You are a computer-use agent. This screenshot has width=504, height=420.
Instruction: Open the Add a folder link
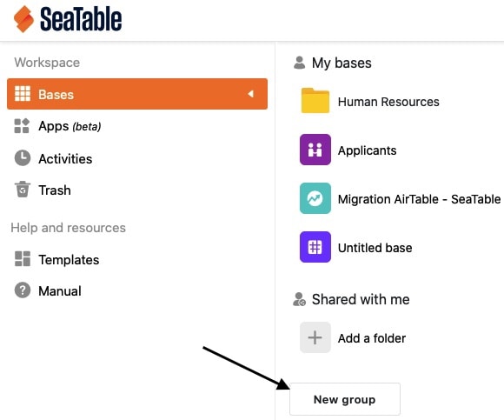[372, 338]
